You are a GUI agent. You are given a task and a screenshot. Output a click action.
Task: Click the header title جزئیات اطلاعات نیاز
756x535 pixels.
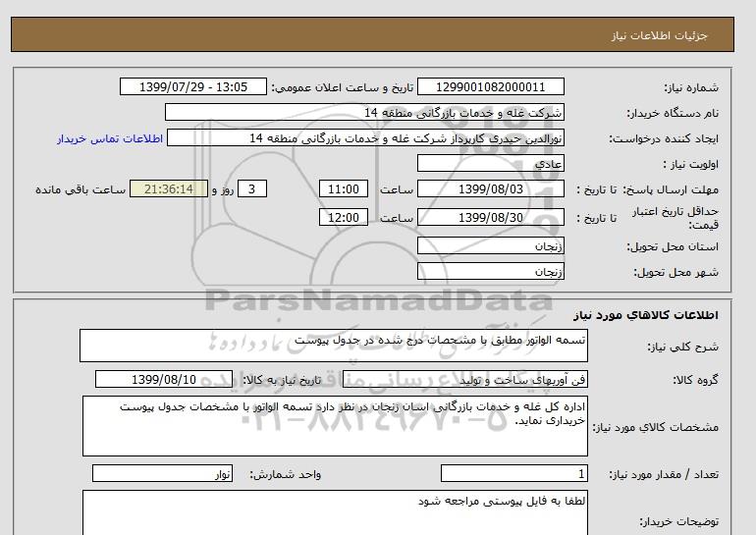(x=659, y=35)
